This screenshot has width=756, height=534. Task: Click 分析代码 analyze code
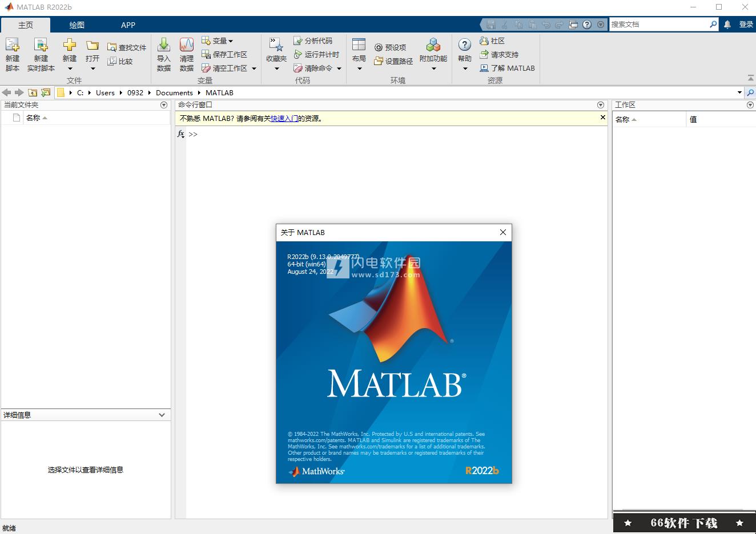pyautogui.click(x=313, y=41)
